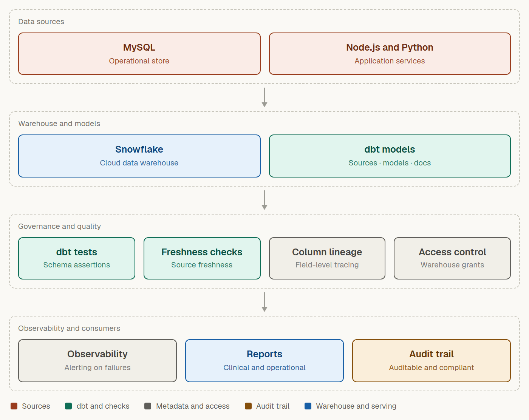The height and width of the screenshot is (420, 529).
Task: Click the 'Governance and quality' group label
Action: (x=60, y=226)
